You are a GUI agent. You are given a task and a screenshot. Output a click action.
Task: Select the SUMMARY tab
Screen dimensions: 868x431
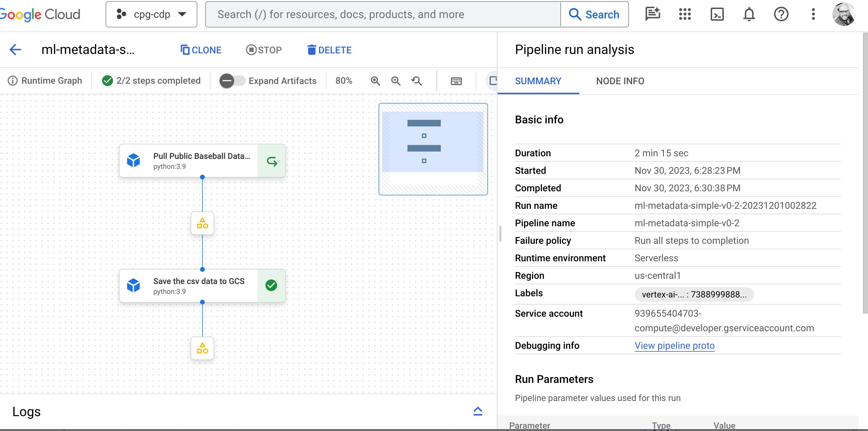point(538,81)
